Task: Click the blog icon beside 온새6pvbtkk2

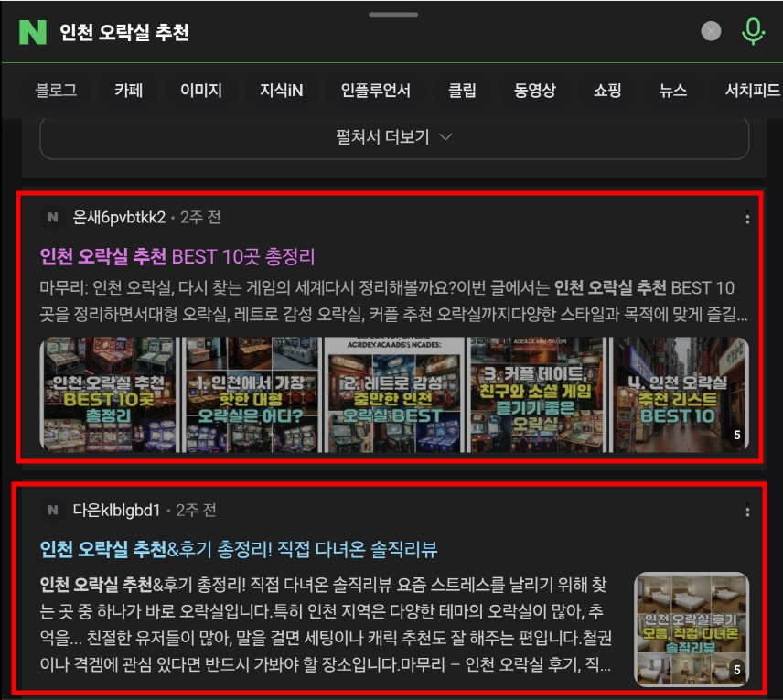Action: click(x=53, y=218)
